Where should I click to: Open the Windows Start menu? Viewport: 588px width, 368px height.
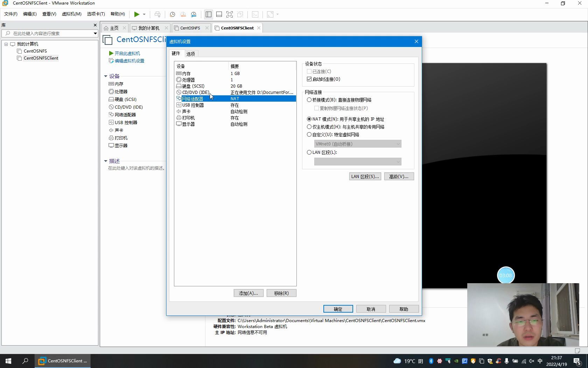tap(8, 361)
